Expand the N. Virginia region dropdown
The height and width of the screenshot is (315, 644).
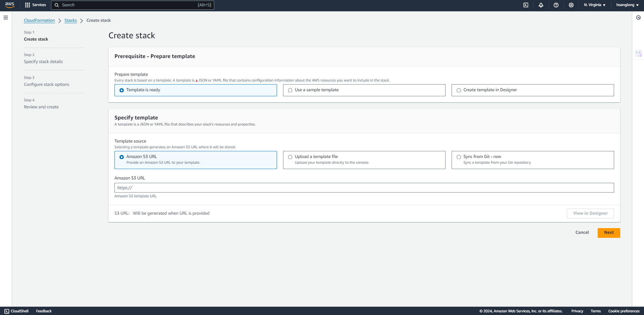click(x=594, y=5)
